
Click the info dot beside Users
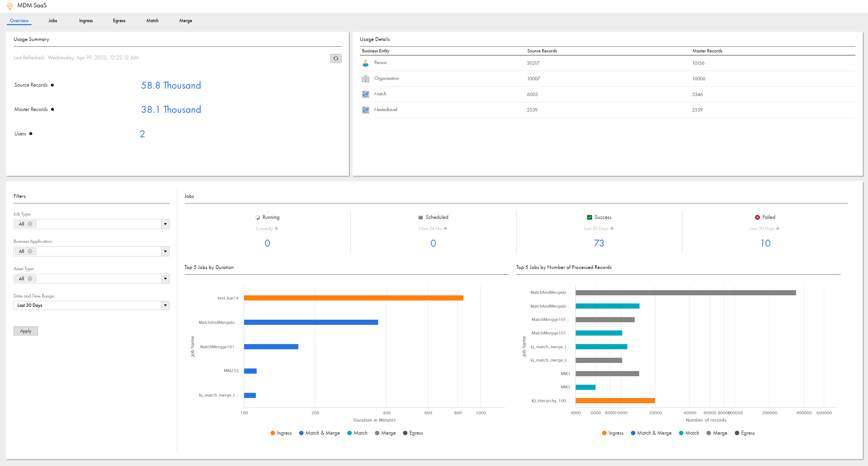[x=31, y=134]
